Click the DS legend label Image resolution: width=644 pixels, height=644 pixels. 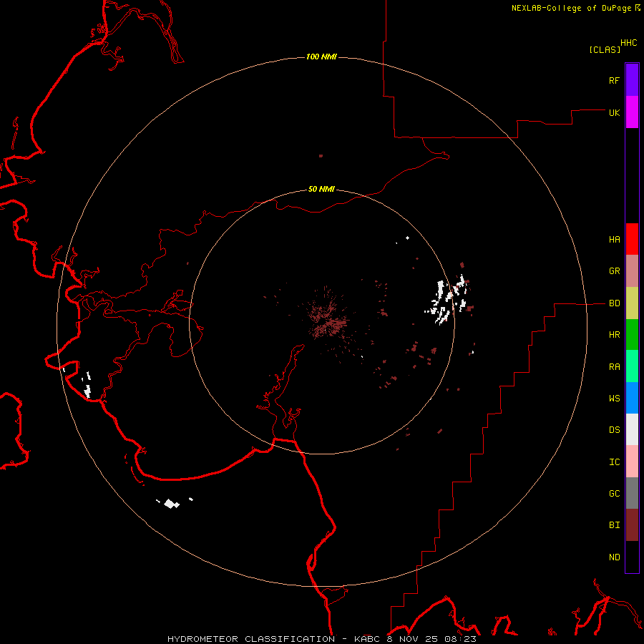614,430
